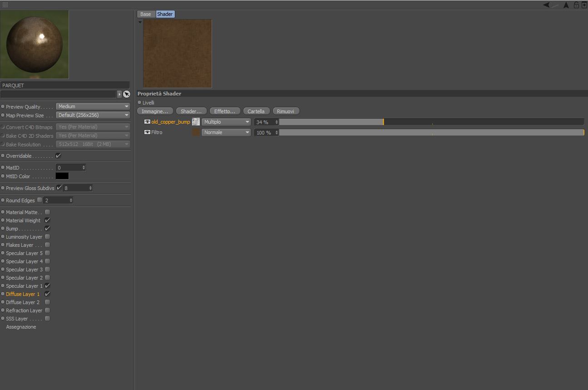588x390 pixels.
Task: Click the dotted grip icon in top-left corner
Action: (x=5, y=5)
